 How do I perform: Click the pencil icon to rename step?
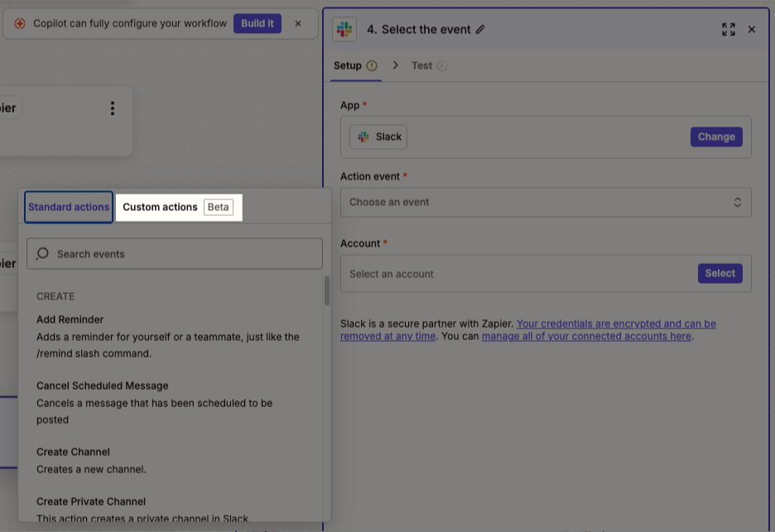click(480, 30)
